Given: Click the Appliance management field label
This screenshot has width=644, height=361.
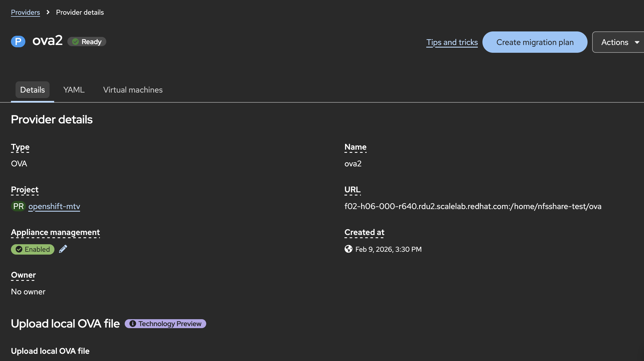Looking at the screenshot, I should click(x=55, y=232).
